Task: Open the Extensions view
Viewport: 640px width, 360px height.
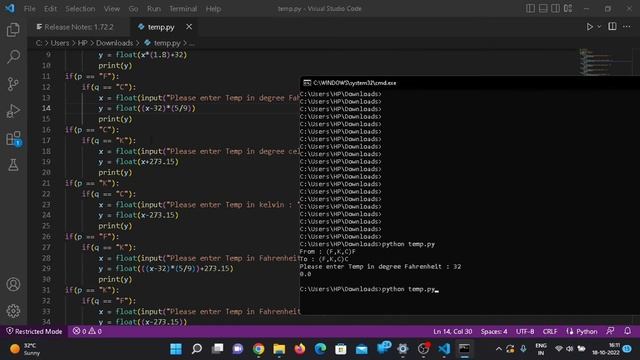Action: [13, 138]
